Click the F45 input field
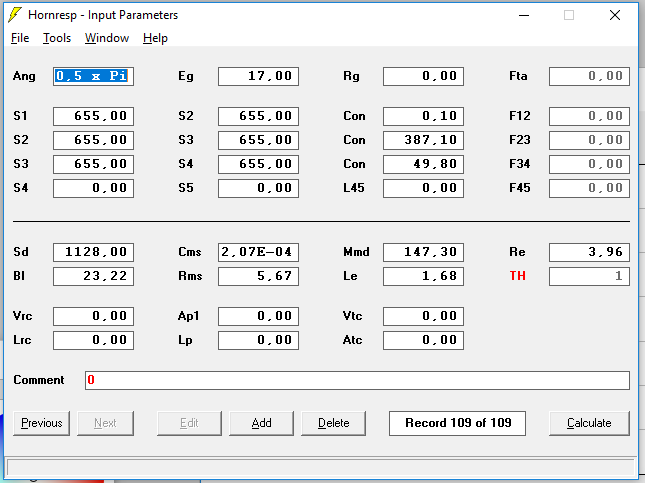Screen dimensions: 645x483 click(589, 188)
